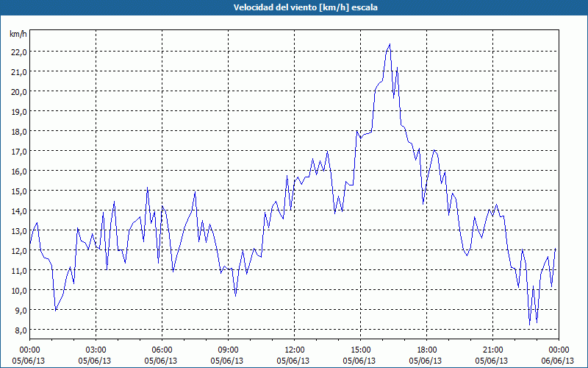Click the 19,0 y-axis value
Screen dimensions: 588x368
click(x=19, y=112)
